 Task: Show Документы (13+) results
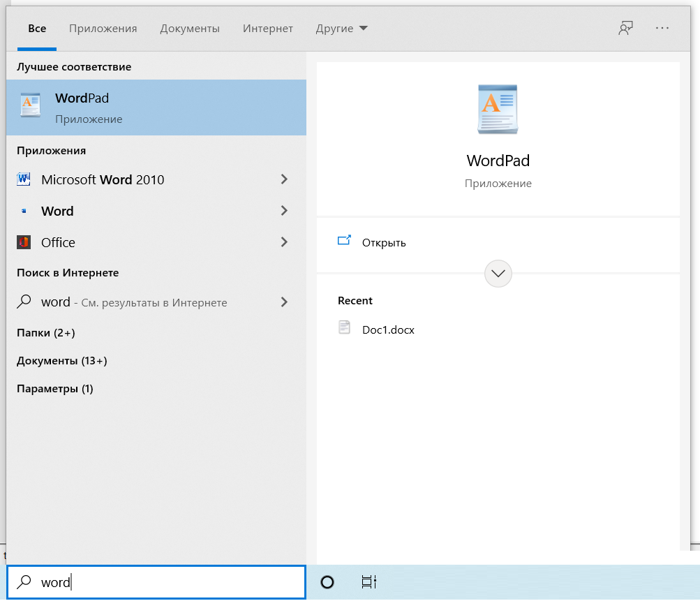(61, 361)
